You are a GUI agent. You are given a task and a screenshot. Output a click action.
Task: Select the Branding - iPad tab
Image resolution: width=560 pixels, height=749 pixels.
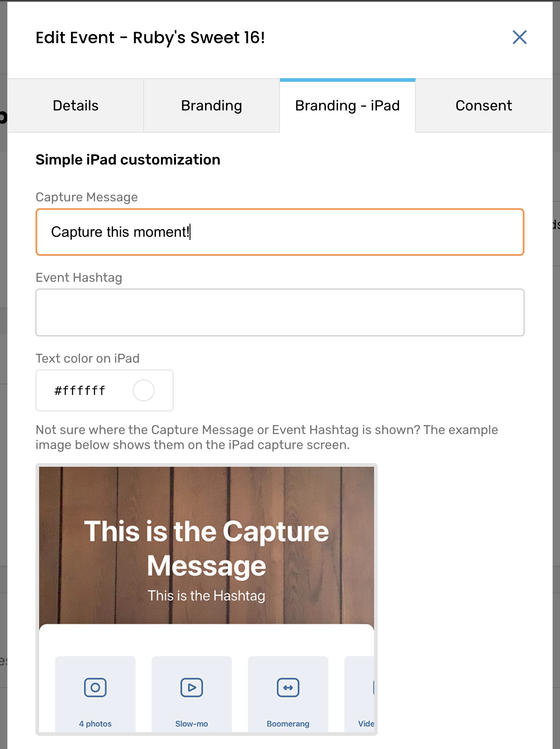(347, 105)
